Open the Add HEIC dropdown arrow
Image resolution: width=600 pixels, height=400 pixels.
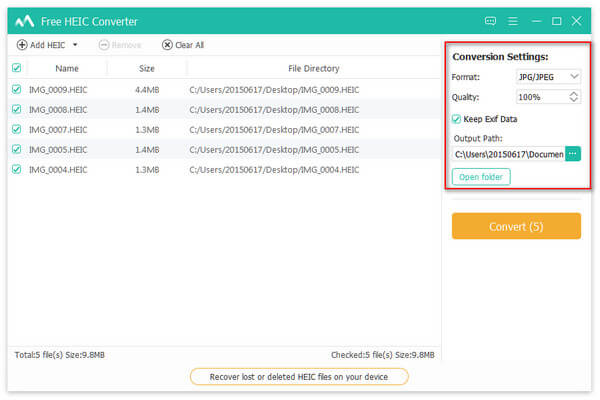tap(75, 45)
